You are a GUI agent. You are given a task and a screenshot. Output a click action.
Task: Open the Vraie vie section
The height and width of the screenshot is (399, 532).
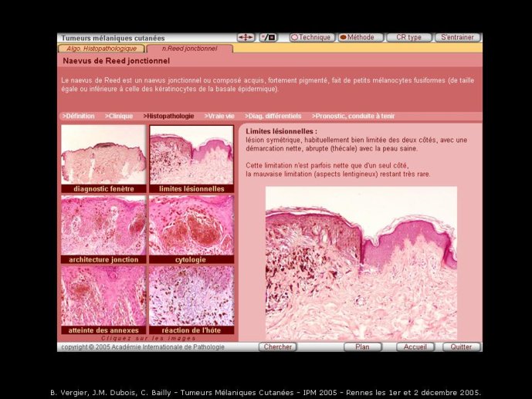(x=219, y=116)
